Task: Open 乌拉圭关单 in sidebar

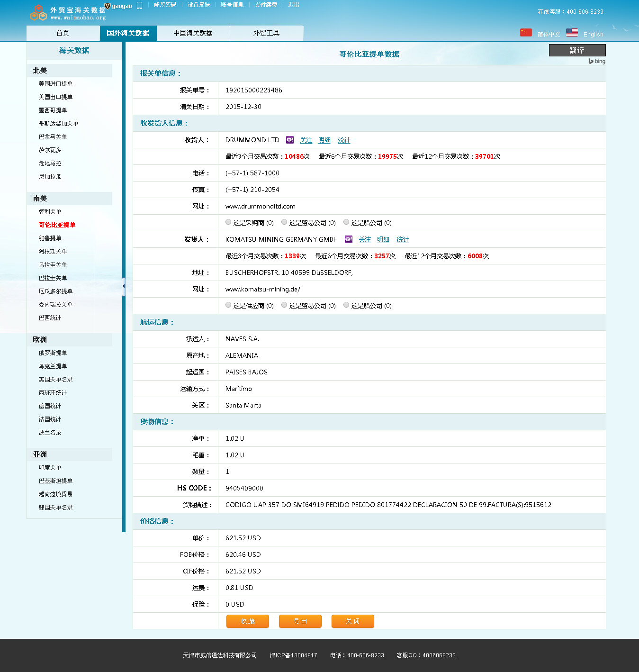Action: pyautogui.click(x=53, y=265)
